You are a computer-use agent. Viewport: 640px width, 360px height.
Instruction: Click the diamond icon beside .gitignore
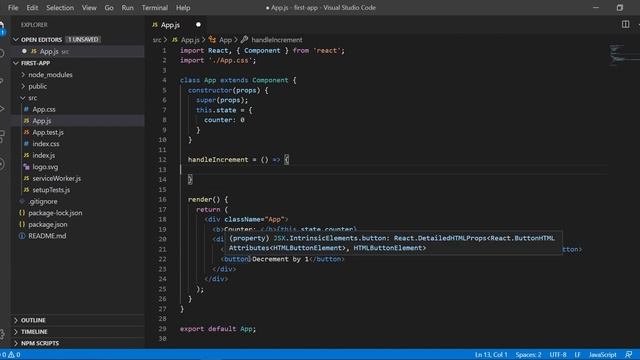click(x=22, y=202)
